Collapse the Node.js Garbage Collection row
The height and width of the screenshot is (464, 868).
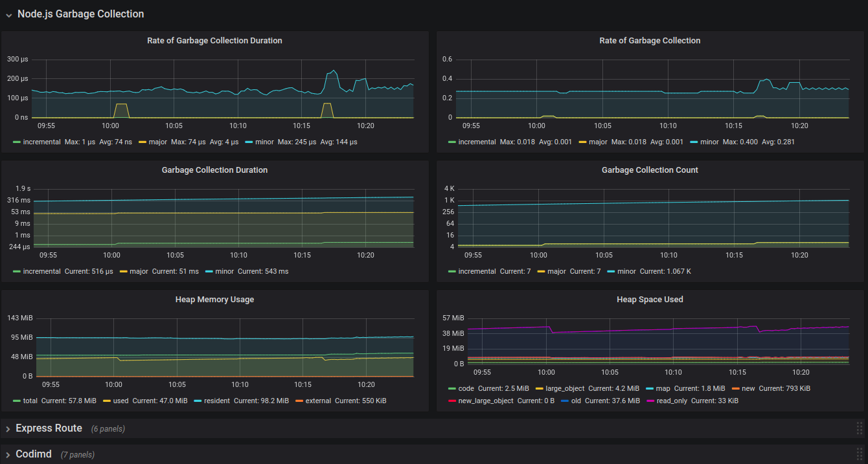[x=9, y=14]
